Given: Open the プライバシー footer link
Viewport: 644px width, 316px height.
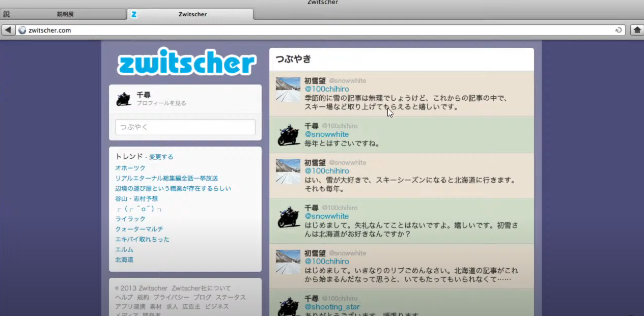Looking at the screenshot, I should (x=172, y=297).
